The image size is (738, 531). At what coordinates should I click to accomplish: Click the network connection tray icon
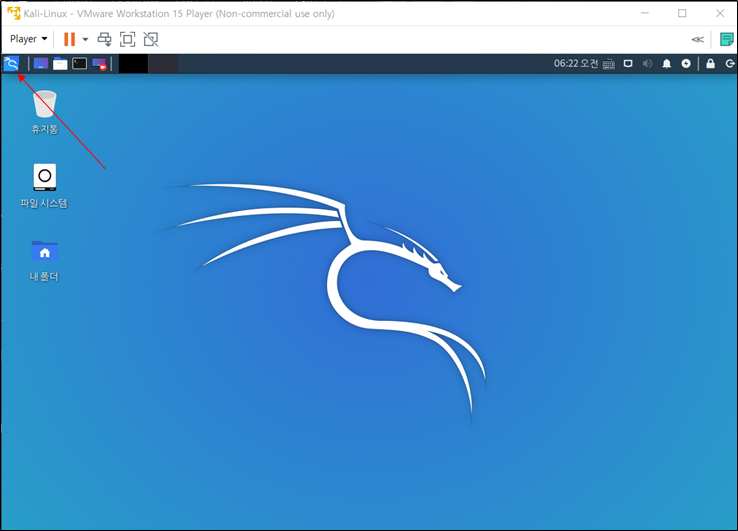tap(628, 64)
